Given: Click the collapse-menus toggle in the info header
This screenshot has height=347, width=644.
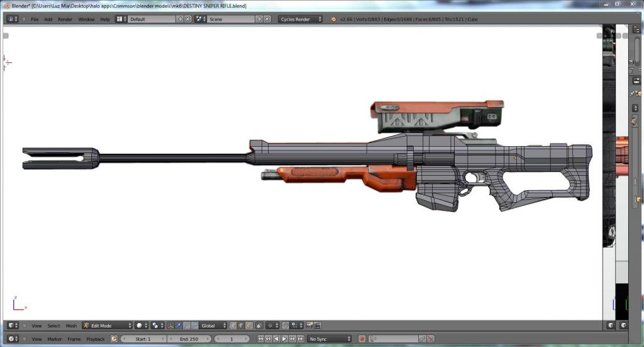Looking at the screenshot, I should click(x=24, y=19).
